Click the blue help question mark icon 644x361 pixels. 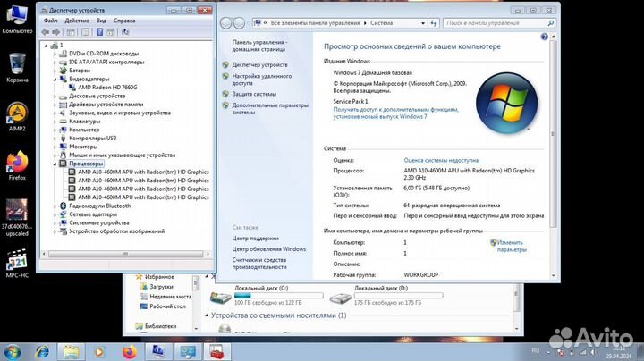tap(544, 37)
